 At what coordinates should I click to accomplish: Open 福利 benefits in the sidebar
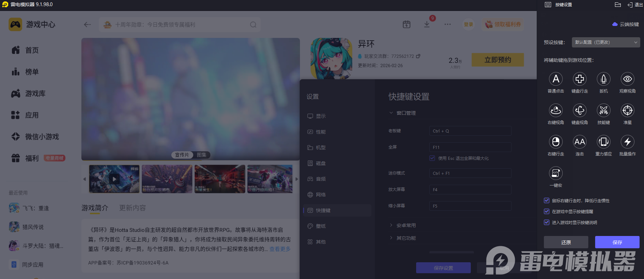click(x=25, y=158)
